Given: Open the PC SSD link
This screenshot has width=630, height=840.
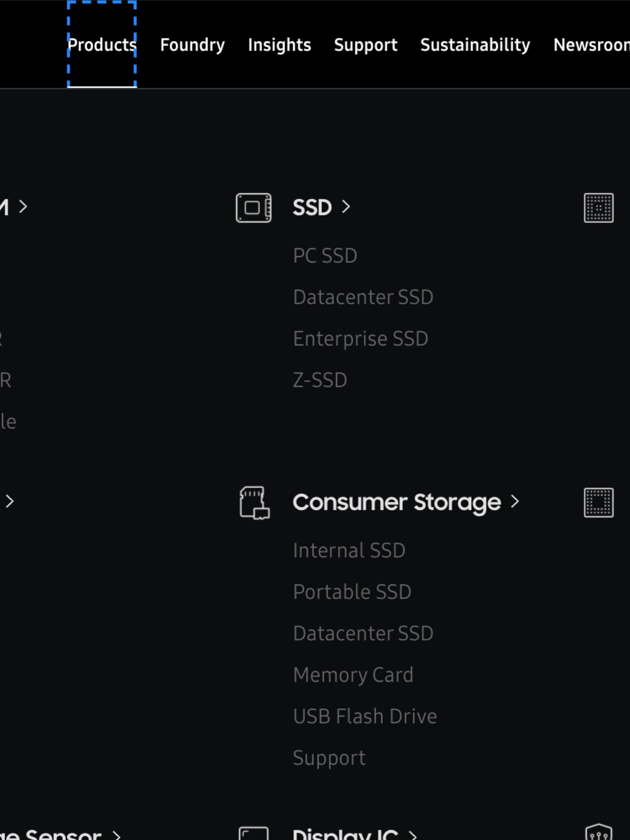Looking at the screenshot, I should pos(325,256).
